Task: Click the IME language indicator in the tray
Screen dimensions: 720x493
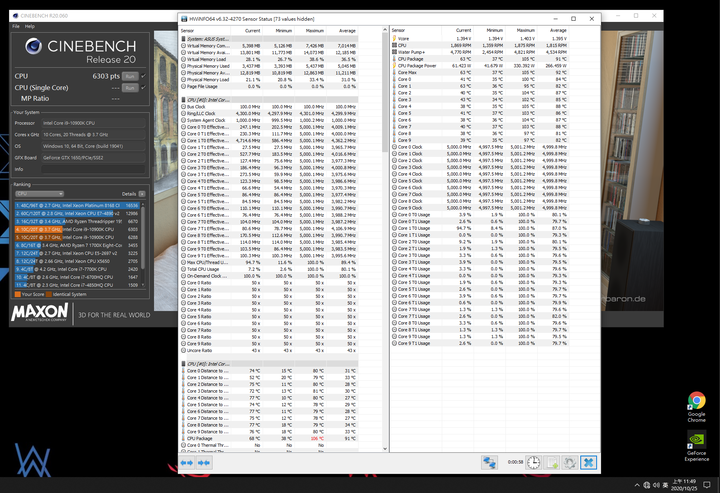Action: pos(664,485)
